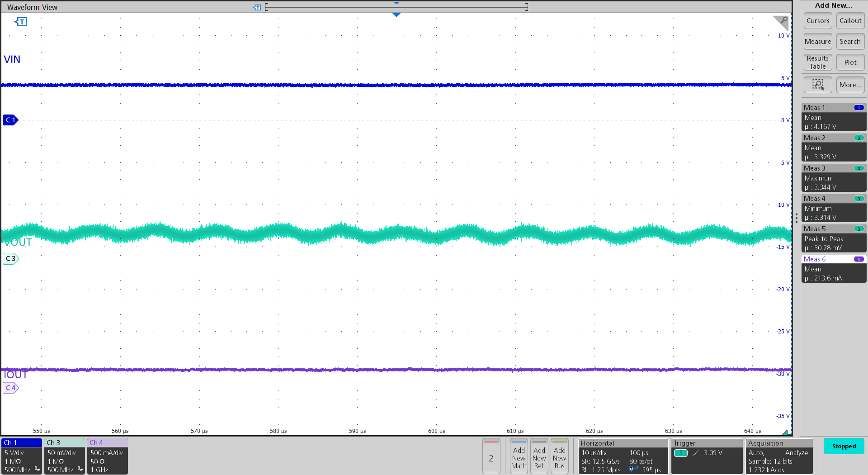Screen dimensions: 868x475
Task: Open the Ch 3 settings badge
Action: (x=65, y=456)
